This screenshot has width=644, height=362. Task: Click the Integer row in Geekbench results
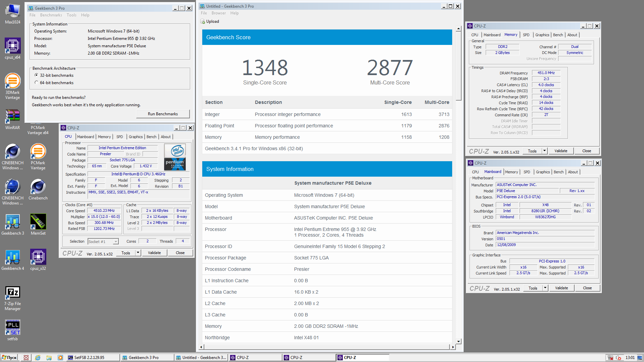pos(327,114)
